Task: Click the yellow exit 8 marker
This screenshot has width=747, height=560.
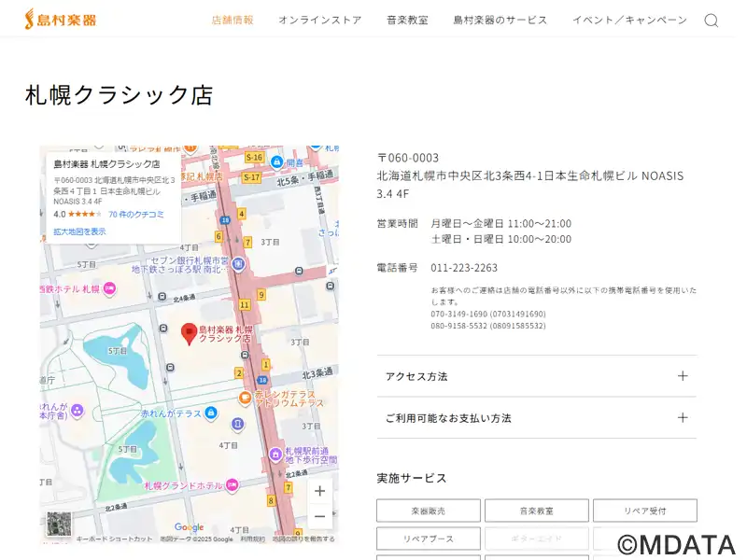Action: tap(271, 500)
